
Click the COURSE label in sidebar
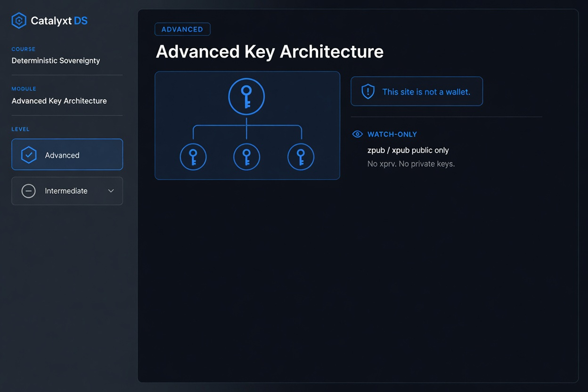(x=24, y=49)
